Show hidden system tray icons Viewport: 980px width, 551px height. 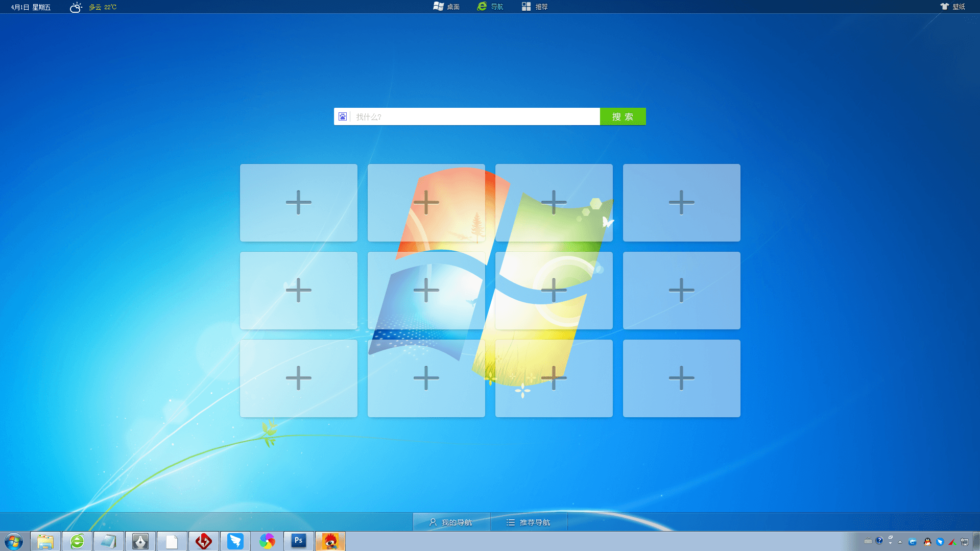[x=900, y=542]
